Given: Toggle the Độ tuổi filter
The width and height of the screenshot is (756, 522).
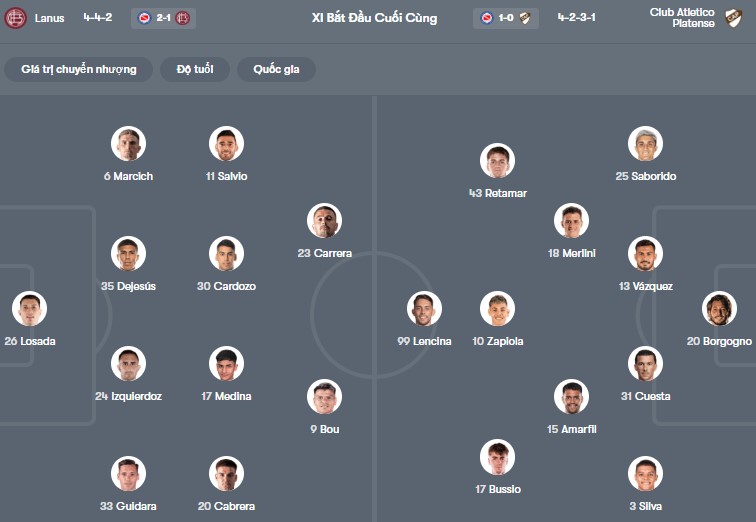Looking at the screenshot, I should 195,69.
